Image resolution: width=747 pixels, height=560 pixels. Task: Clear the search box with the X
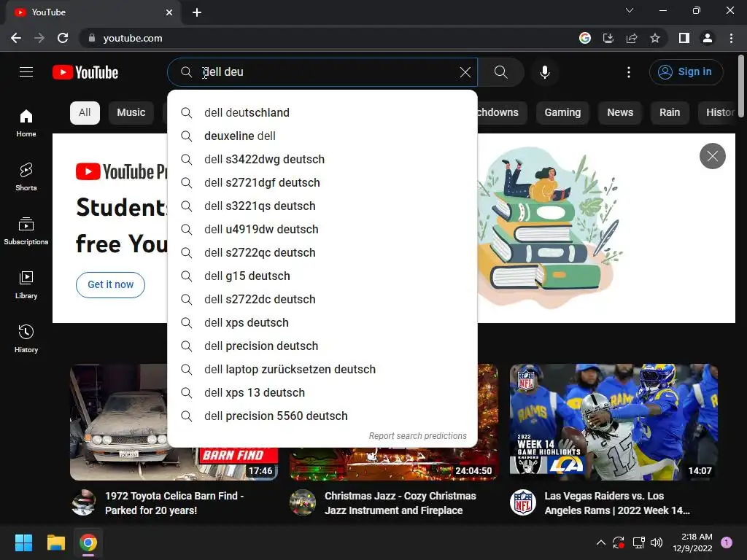(465, 72)
